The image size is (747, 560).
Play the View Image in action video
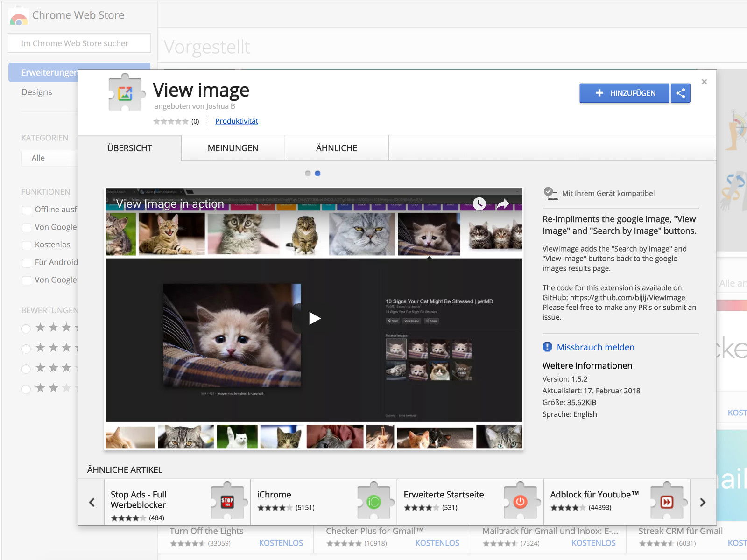[x=314, y=318]
